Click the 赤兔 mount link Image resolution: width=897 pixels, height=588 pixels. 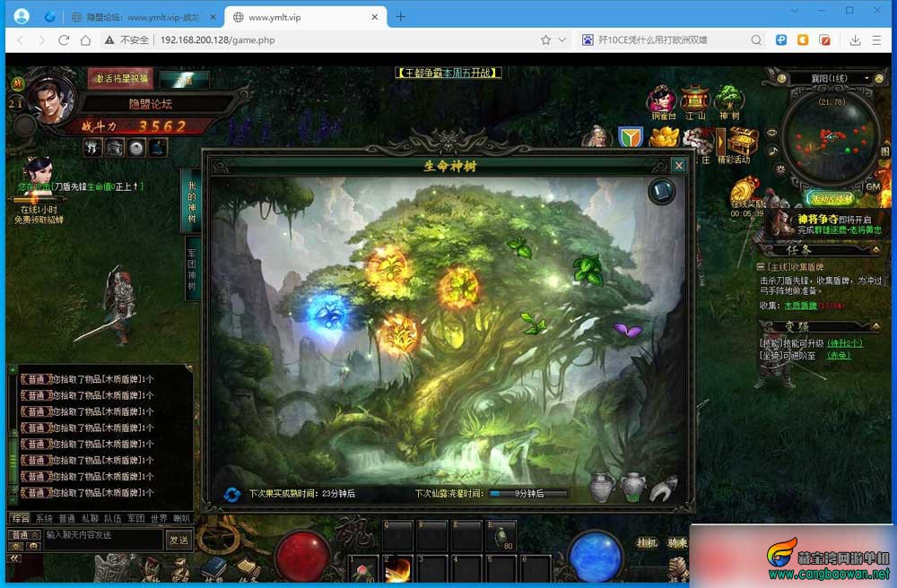pos(840,356)
